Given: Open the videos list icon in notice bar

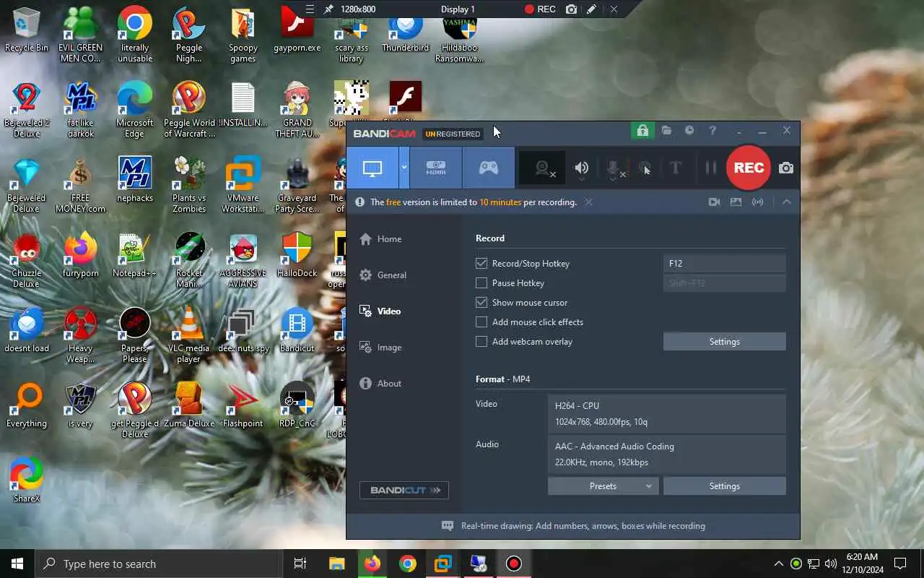Looking at the screenshot, I should pyautogui.click(x=714, y=202).
